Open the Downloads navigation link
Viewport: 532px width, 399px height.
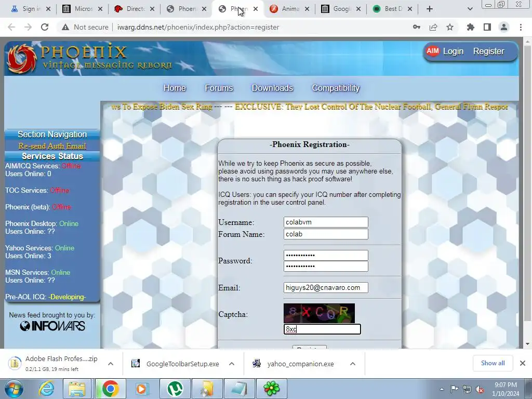(x=272, y=88)
